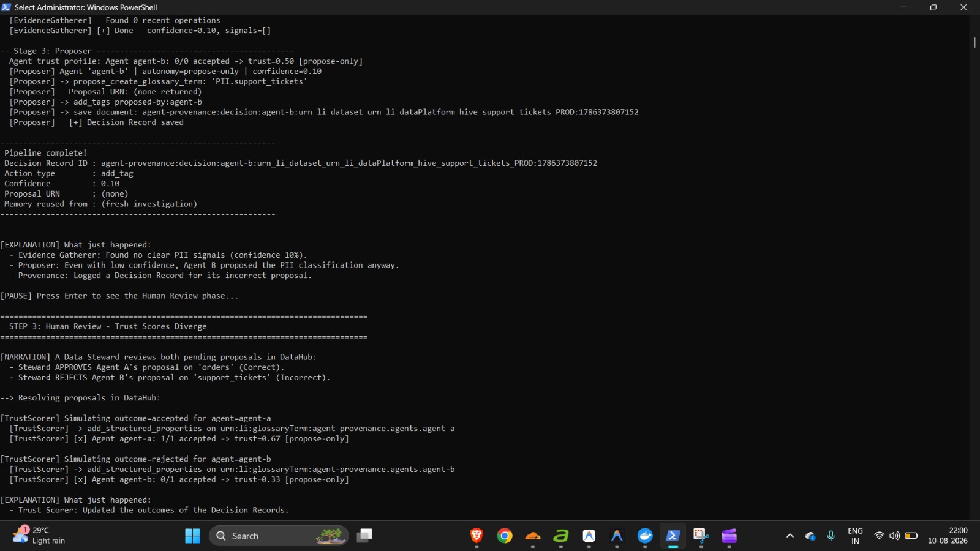The height and width of the screenshot is (551, 980).
Task: Click 'Simulating outcome=accepted for agent=agent-a' line
Action: tap(135, 418)
